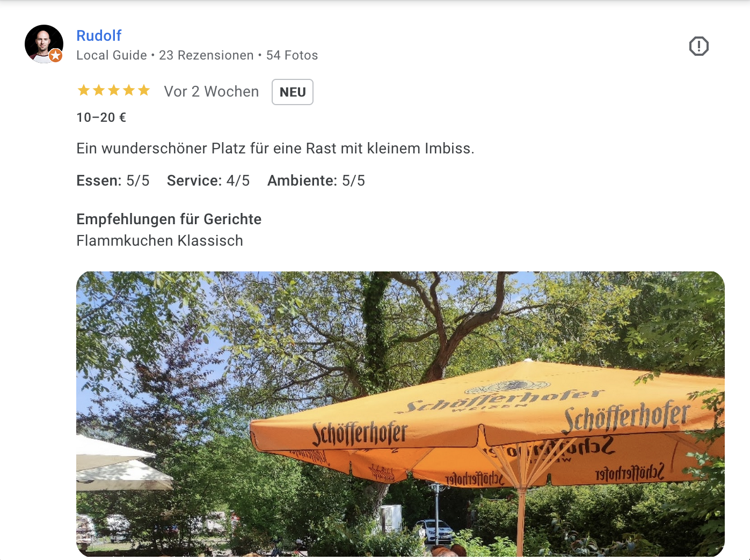Viewport: 750px width, 560px height.
Task: Click the Ambiente 5/5 rating
Action: click(x=316, y=181)
